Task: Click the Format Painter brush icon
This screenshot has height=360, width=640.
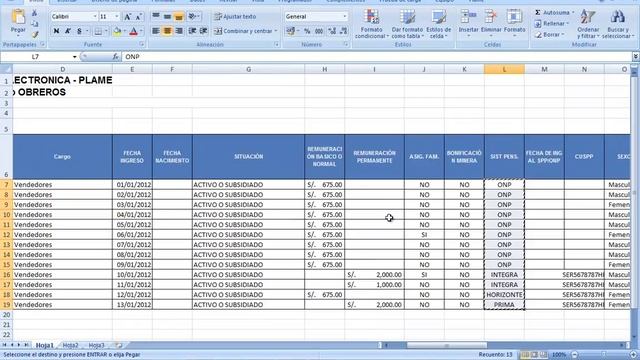Action: [x=35, y=35]
